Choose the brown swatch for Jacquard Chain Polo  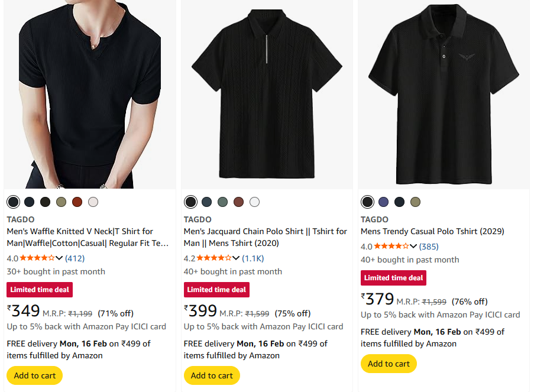(238, 202)
